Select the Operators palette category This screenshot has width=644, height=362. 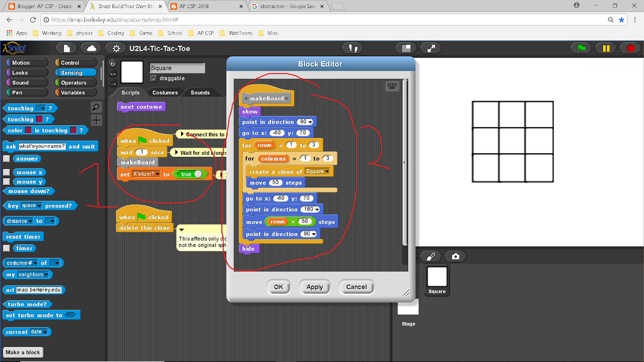(x=75, y=82)
